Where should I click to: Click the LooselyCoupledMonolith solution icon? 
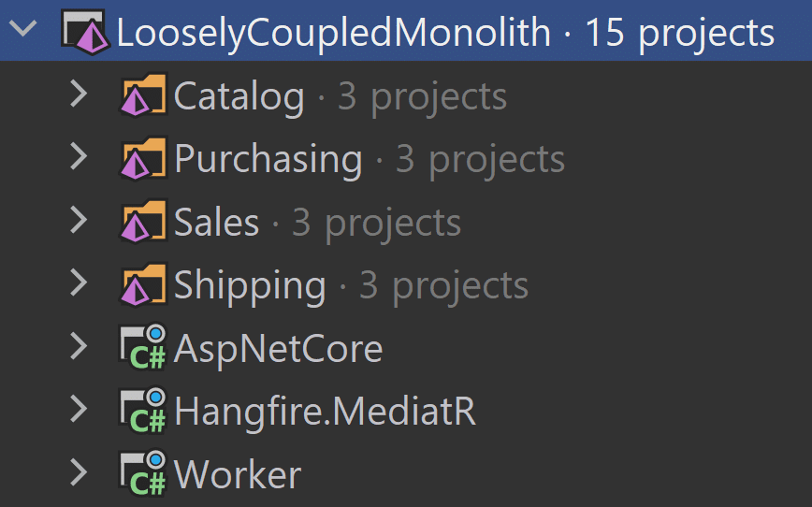click(x=85, y=32)
